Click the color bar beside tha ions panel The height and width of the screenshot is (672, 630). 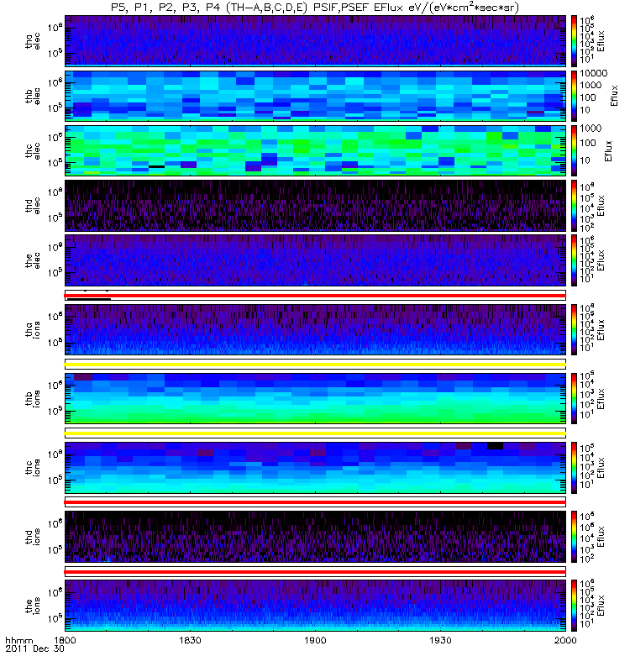point(574,329)
